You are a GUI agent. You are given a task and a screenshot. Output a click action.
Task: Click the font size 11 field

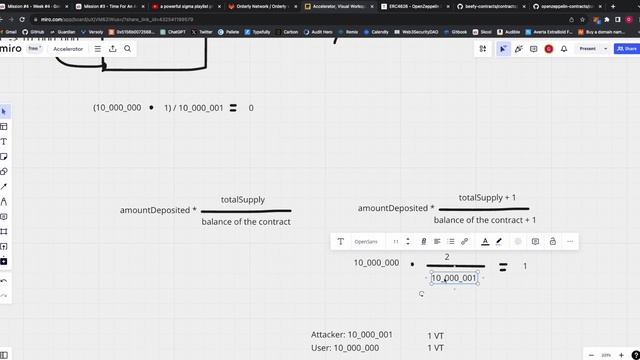pyautogui.click(x=396, y=242)
